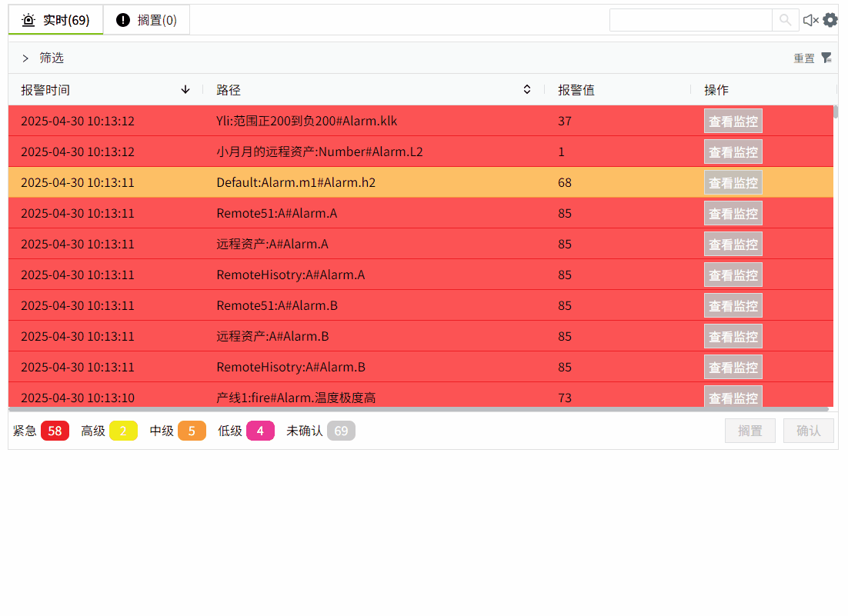Image resolution: width=848 pixels, height=616 pixels.
Task: Click the 路径 column sort icon
Action: click(527, 90)
